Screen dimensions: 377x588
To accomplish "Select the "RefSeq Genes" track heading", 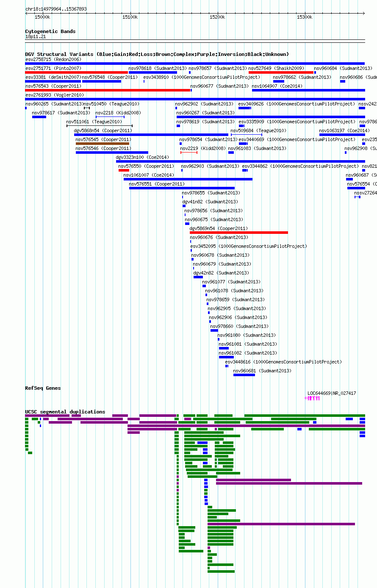I will coord(43,388).
